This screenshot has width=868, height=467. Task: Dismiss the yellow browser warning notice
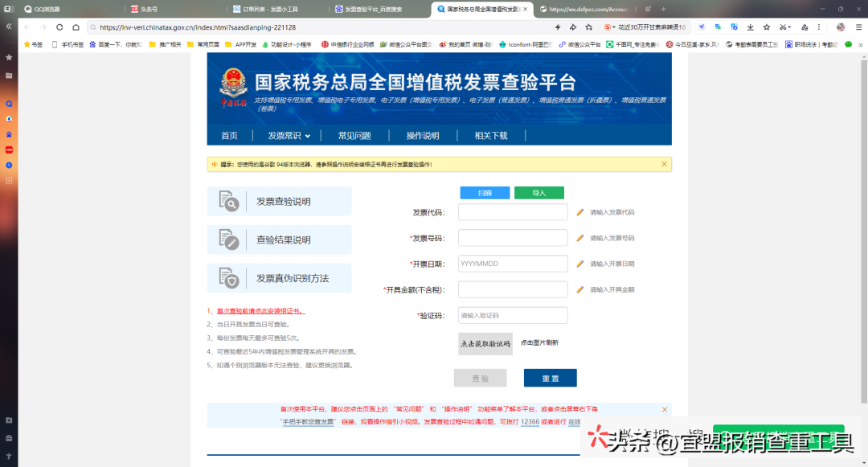point(664,164)
